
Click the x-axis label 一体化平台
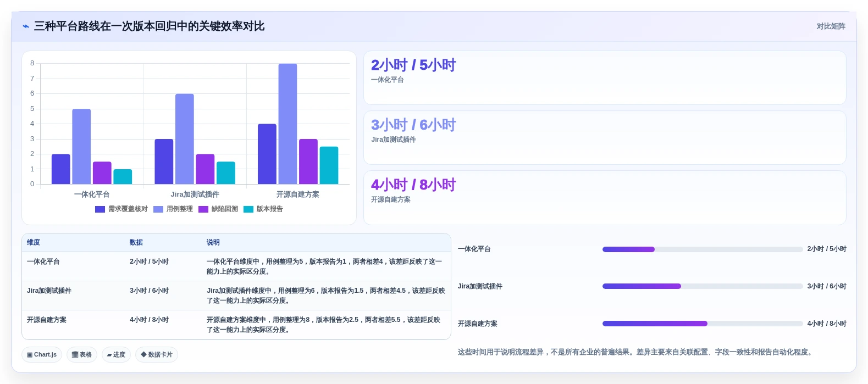coord(92,194)
